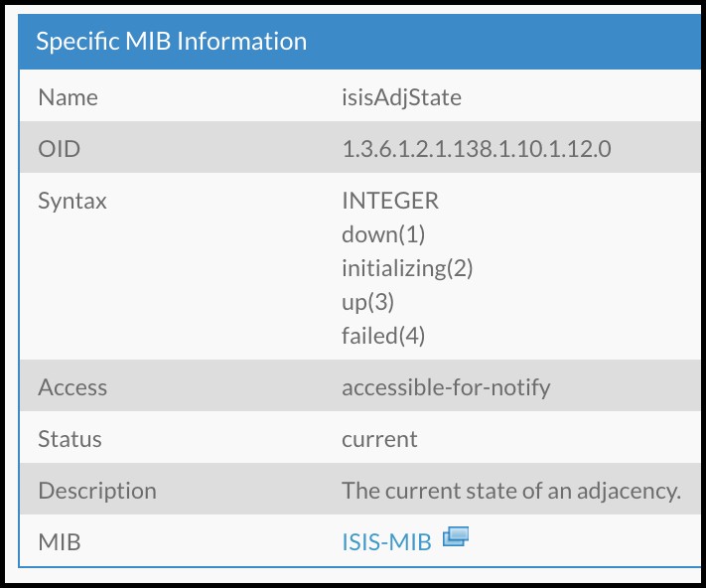Screen dimensions: 706x588
Task: Click the initializing(2) enumeration value
Action: click(x=407, y=268)
